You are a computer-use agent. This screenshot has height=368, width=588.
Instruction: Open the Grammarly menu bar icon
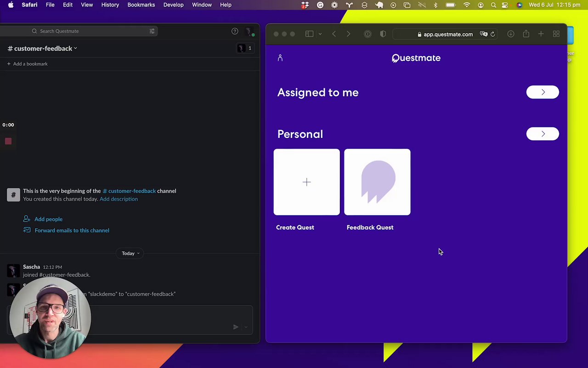pos(320,5)
